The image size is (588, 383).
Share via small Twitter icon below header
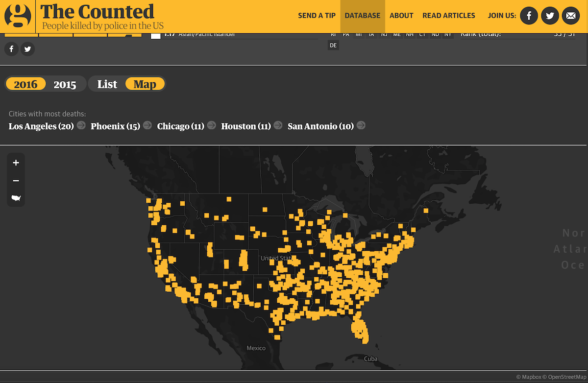pyautogui.click(x=28, y=49)
